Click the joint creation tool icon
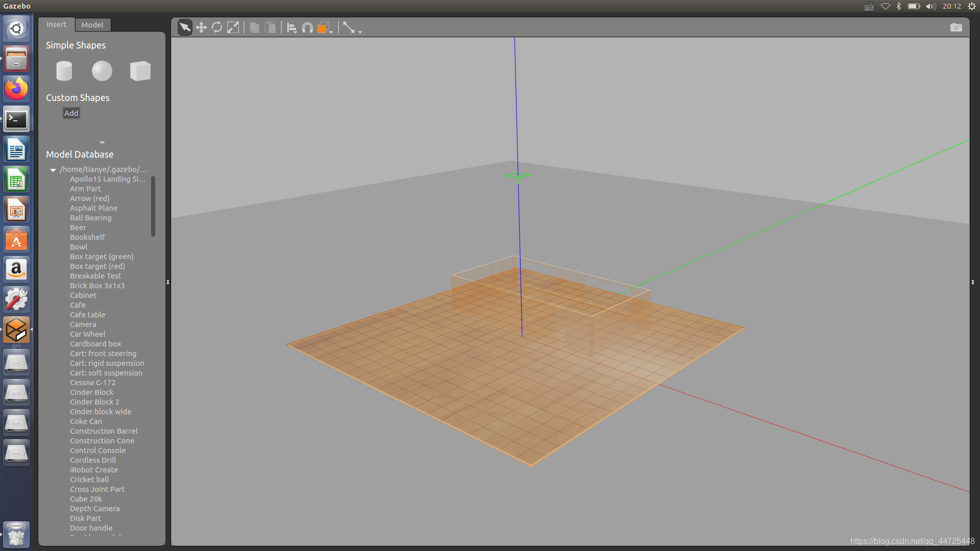 click(348, 28)
